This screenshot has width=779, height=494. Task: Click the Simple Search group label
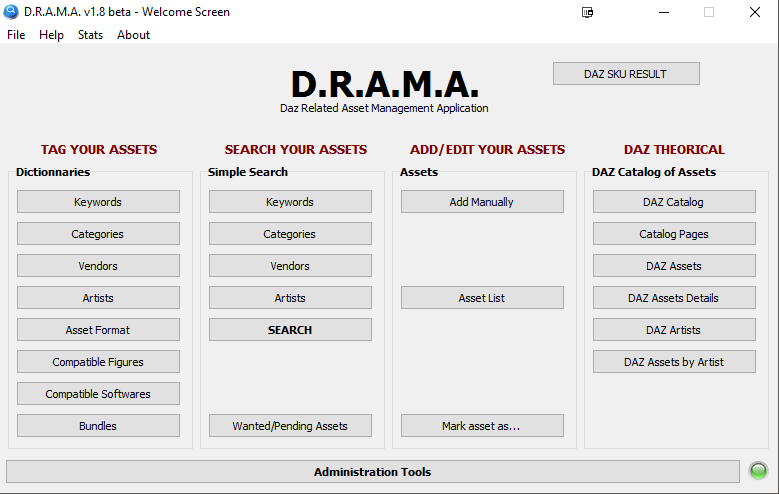click(x=248, y=172)
